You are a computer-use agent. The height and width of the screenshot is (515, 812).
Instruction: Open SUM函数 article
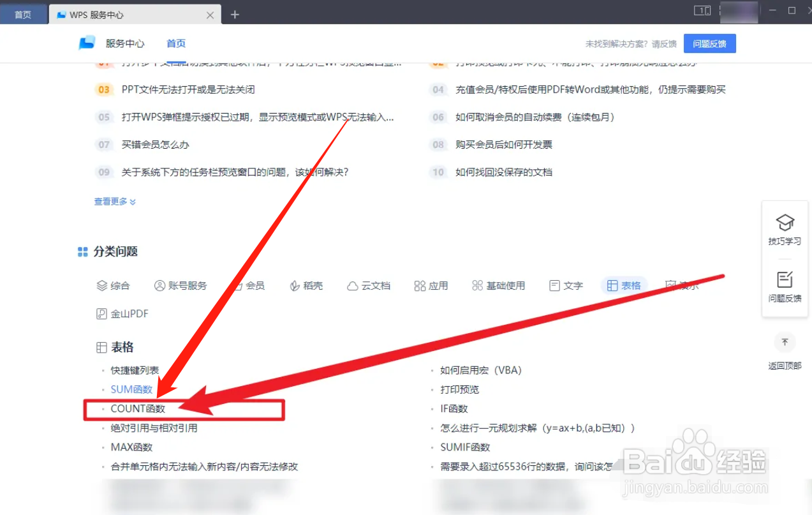(131, 389)
